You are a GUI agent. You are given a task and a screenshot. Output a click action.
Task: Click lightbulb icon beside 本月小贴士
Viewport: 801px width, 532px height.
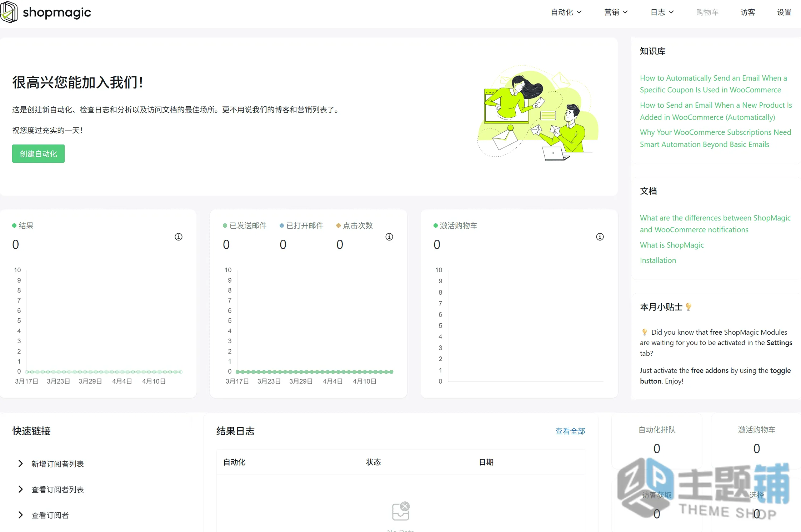689,307
